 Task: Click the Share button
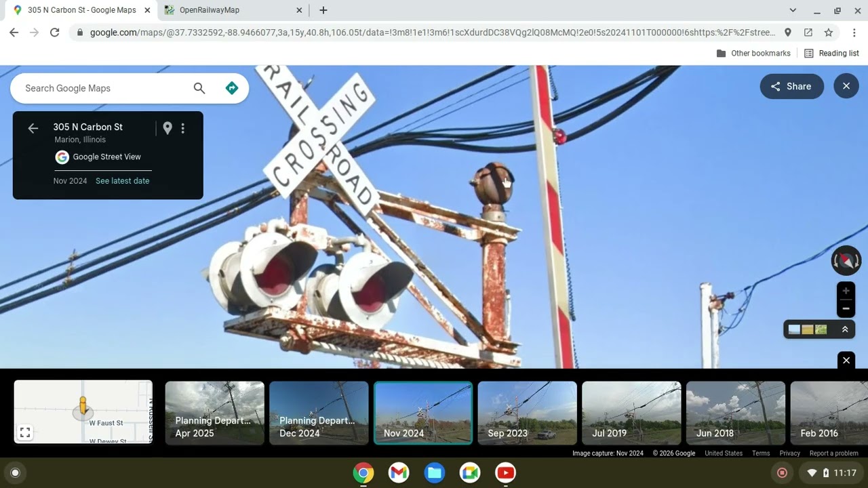pyautogui.click(x=791, y=86)
